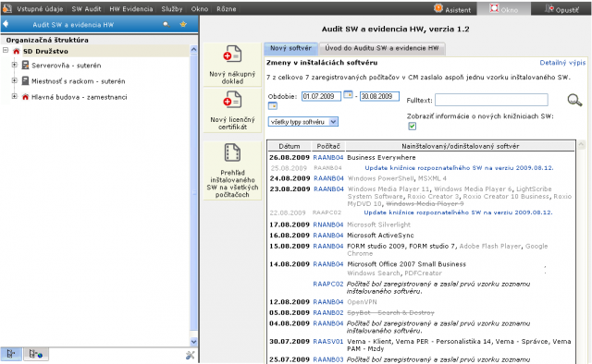Open Nový licenčný certifikát icon
This screenshot has height=364, width=592.
pyautogui.click(x=232, y=100)
